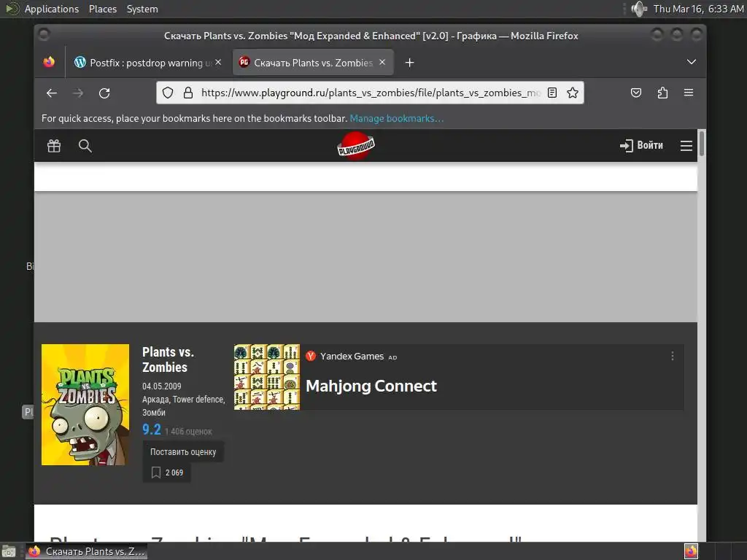Click the show desktop icon in bottom panel
747x560 pixels.
tap(9, 551)
